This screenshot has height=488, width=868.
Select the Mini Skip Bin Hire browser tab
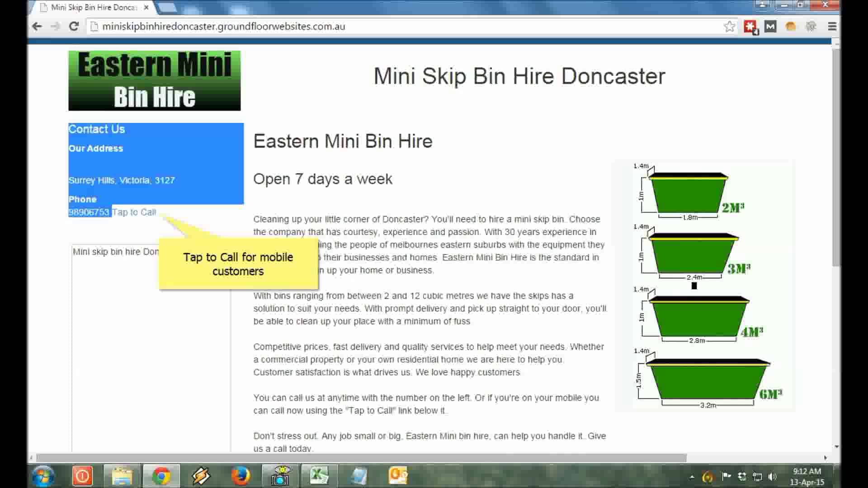point(90,7)
